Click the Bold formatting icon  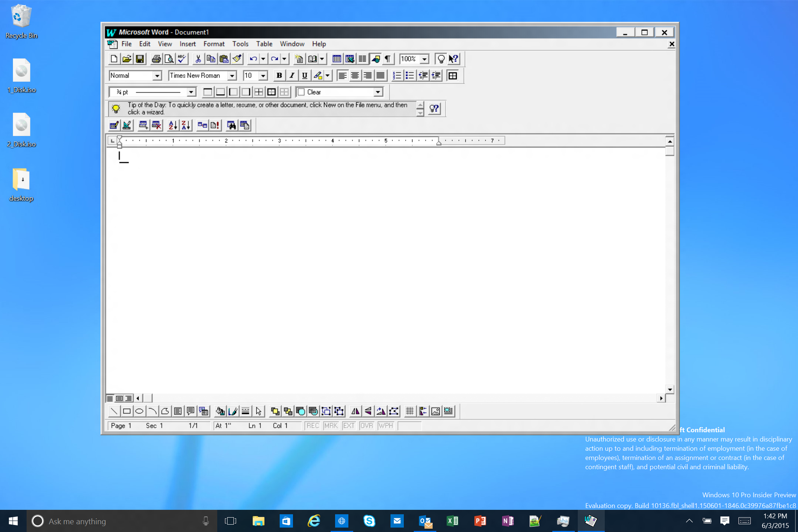(278, 75)
